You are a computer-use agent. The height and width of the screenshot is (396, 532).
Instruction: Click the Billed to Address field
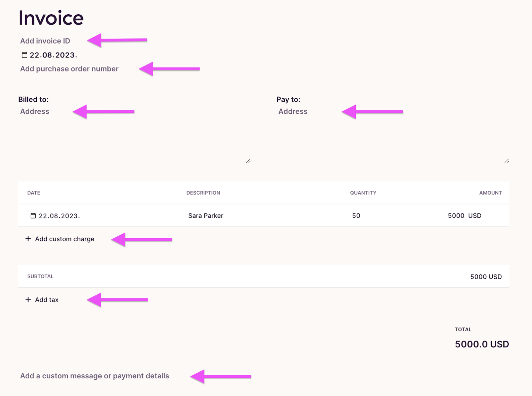(35, 111)
